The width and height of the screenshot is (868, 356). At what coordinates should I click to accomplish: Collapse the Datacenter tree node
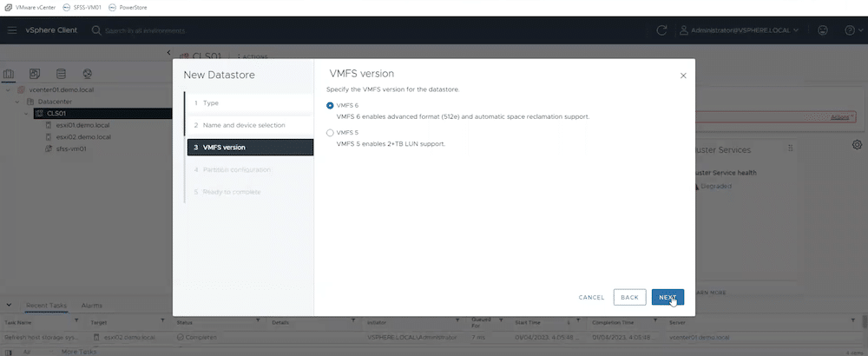[x=17, y=102]
